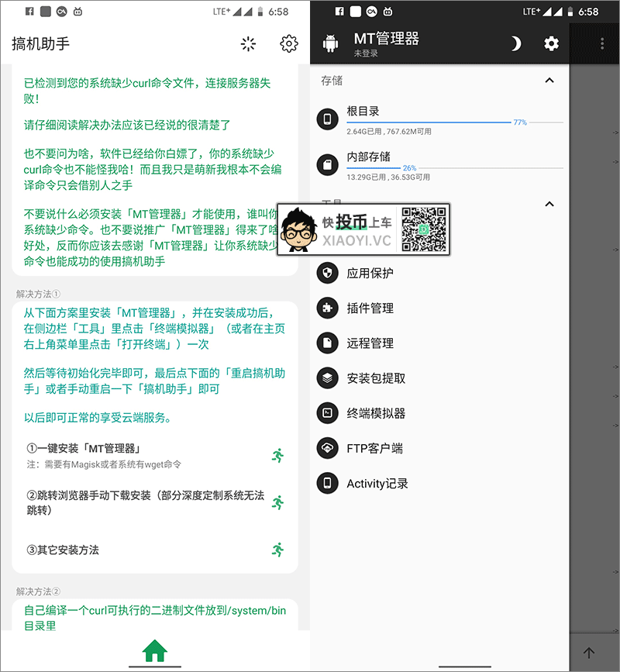
Task: Open MT管理器 settings gear
Action: (552, 43)
